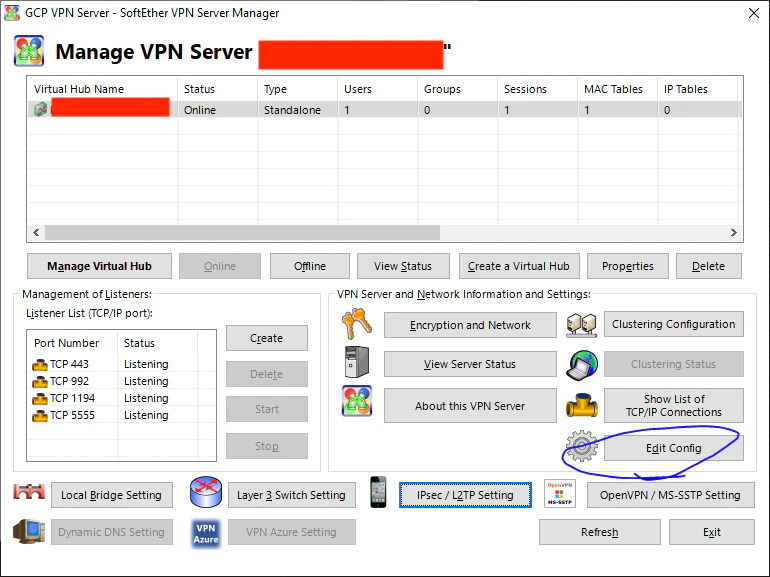The height and width of the screenshot is (577, 770).
Task: Click the TCP 5555 listener port icon
Action: [x=40, y=415]
